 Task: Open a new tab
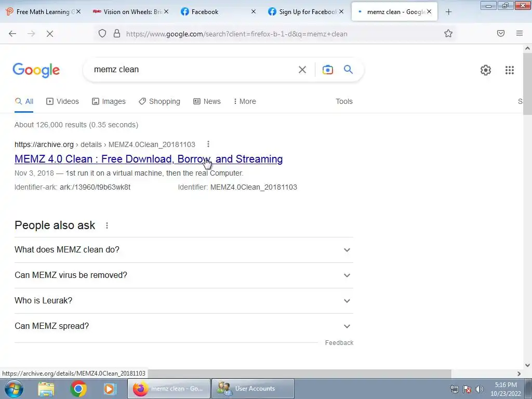(448, 12)
